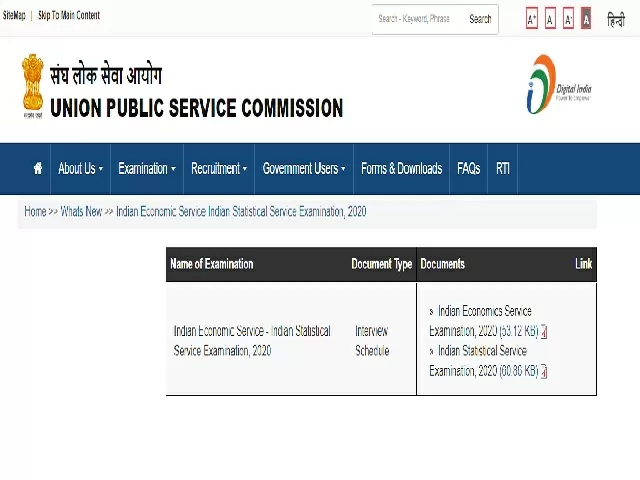Open the Indian Statistical Service PDF icon
The width and height of the screenshot is (640, 480).
click(x=544, y=372)
